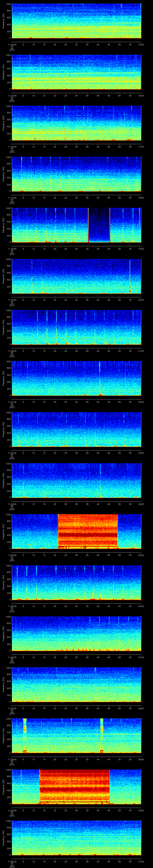Click the 45 second tick under the 11:18:00 panel
The width and height of the screenshot is (153, 868).
click(109, 249)
